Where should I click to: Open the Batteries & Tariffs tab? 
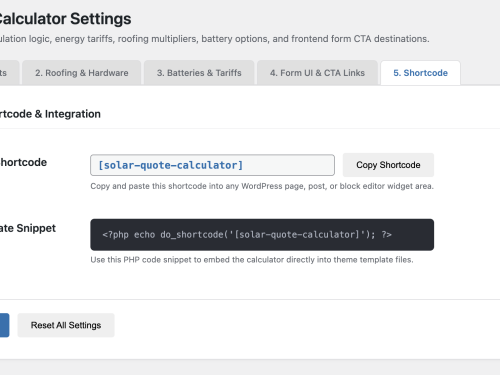pyautogui.click(x=199, y=73)
